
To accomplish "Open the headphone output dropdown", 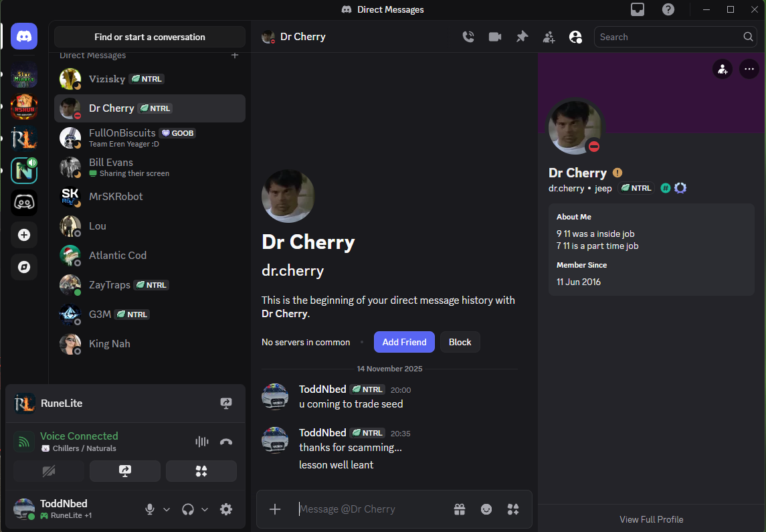I will (x=205, y=509).
